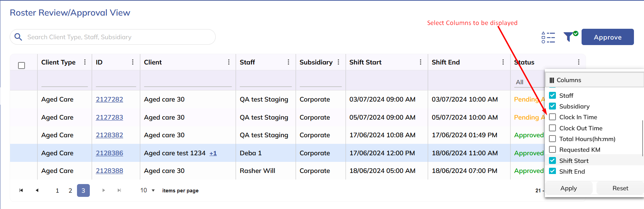This screenshot has height=209, width=644.
Task: Open Shift Start column menu dots
Action: pyautogui.click(x=420, y=62)
